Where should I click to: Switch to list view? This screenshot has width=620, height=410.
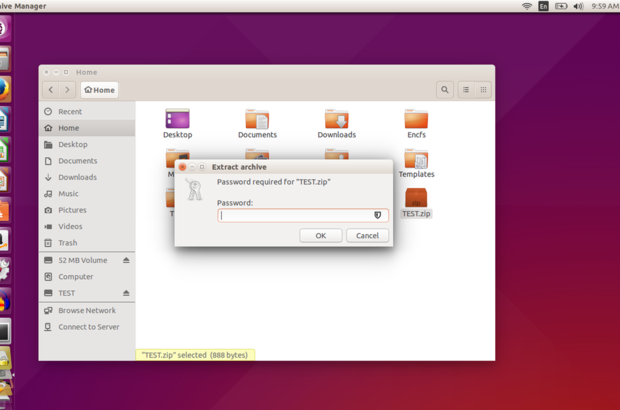[x=466, y=90]
